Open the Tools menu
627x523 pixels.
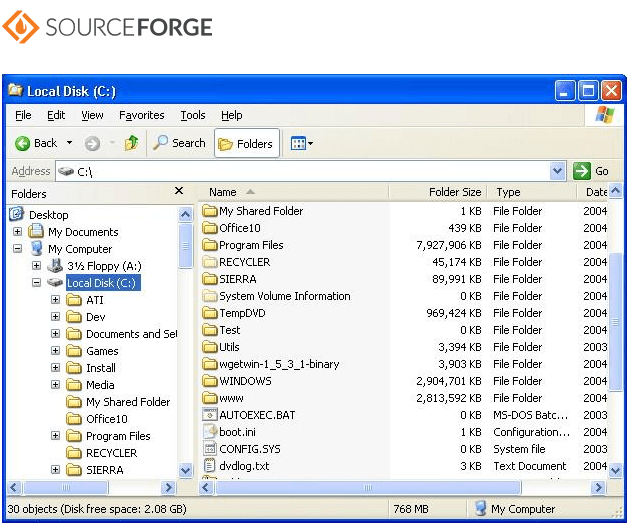tap(193, 115)
